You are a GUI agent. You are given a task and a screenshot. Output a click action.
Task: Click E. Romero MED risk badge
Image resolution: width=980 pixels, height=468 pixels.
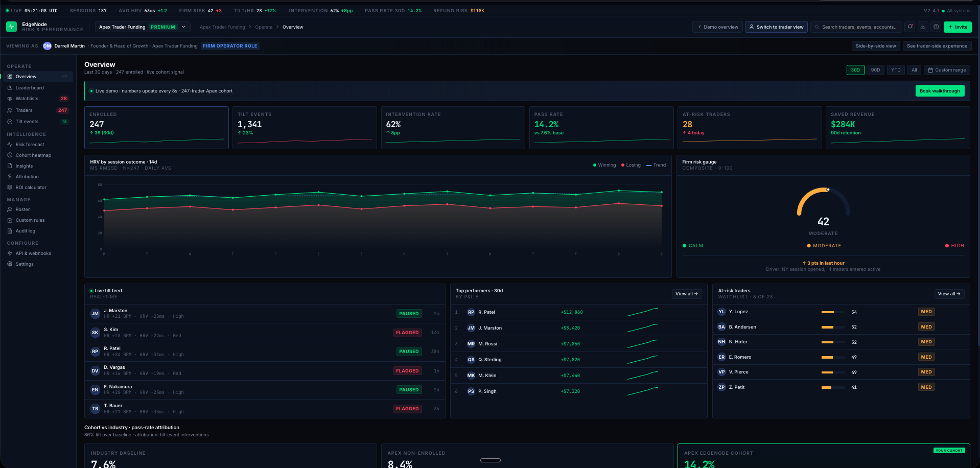point(926,357)
